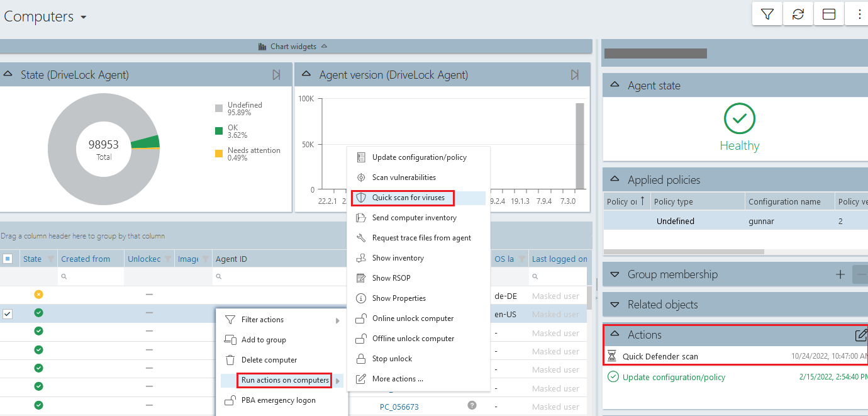868x416 pixels.
Task: Click green state icon in PC_056673 row
Action: tap(38, 405)
